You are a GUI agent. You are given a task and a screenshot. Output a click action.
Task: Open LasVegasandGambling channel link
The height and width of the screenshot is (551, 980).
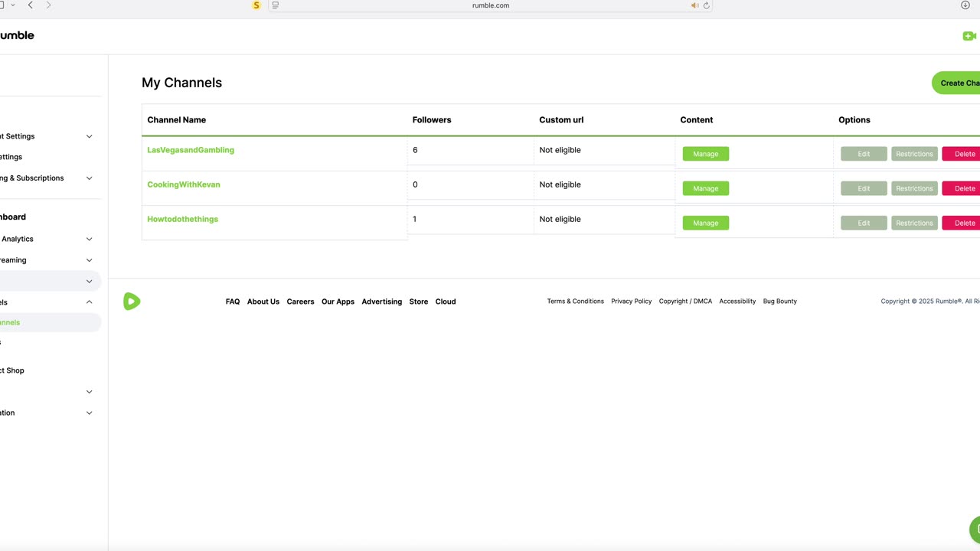coord(191,150)
